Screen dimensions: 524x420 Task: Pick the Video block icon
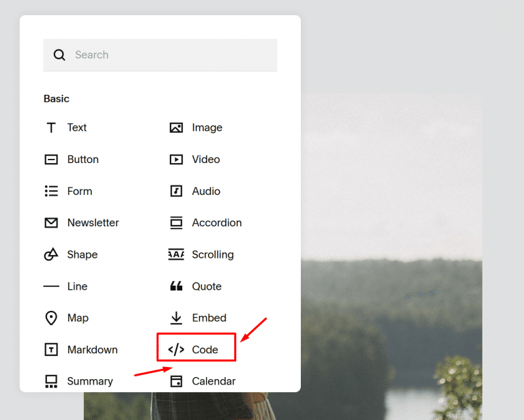(x=176, y=160)
